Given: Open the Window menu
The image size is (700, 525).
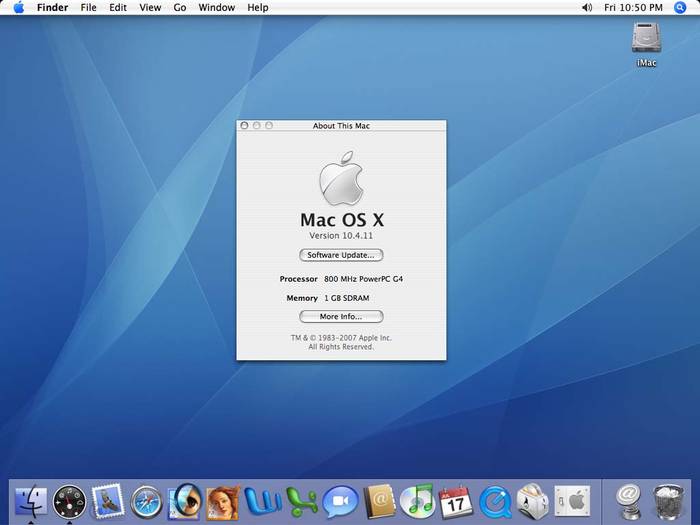Looking at the screenshot, I should coord(217,8).
